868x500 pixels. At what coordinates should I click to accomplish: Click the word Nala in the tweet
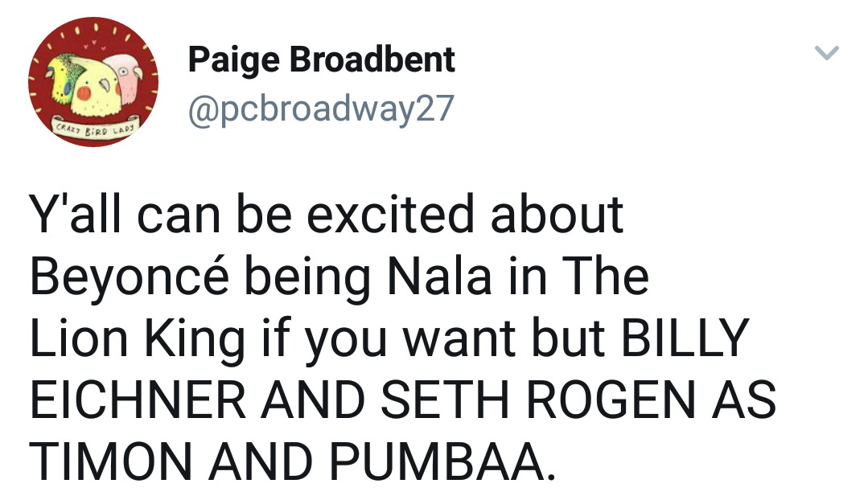tap(439, 276)
